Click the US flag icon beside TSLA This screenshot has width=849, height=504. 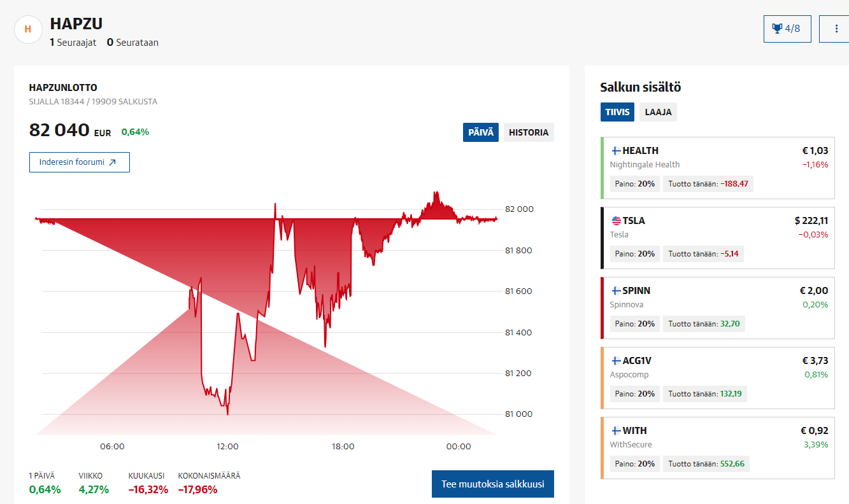[616, 221]
